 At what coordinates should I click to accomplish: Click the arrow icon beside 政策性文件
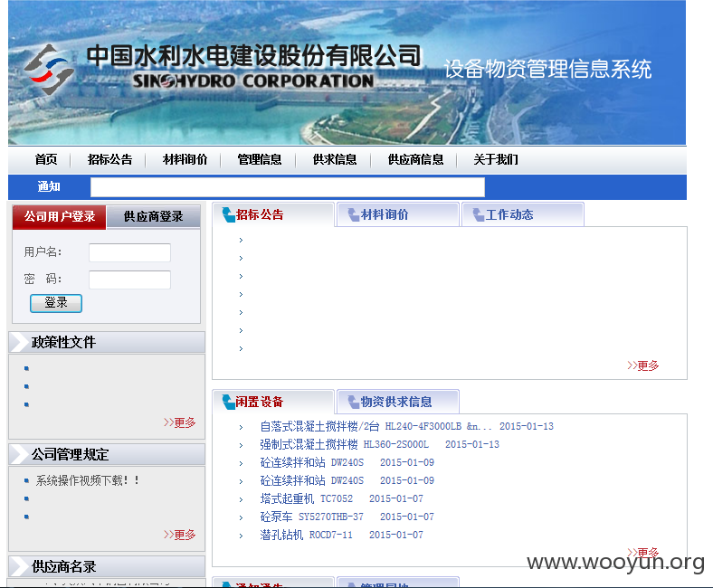click(19, 342)
